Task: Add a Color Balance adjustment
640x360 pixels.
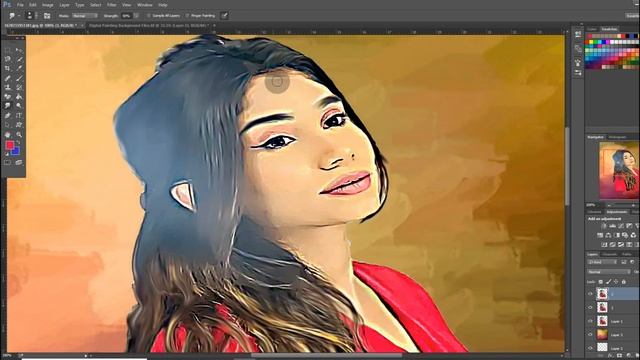Action: [x=609, y=235]
